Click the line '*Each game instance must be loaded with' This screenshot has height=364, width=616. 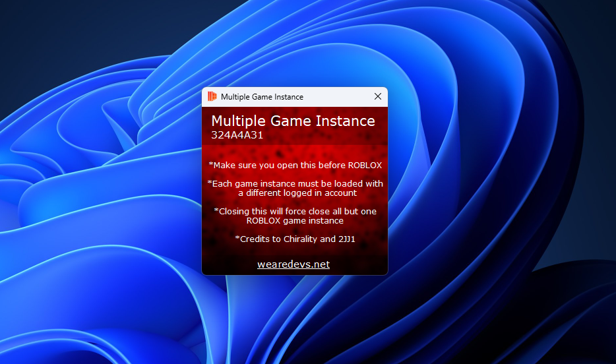pos(295,183)
